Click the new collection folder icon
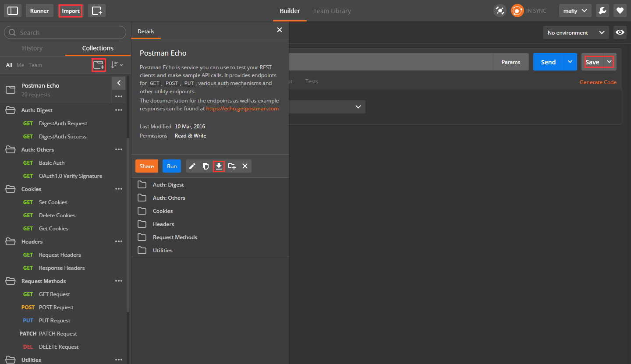The width and height of the screenshot is (631, 364). pos(99,65)
